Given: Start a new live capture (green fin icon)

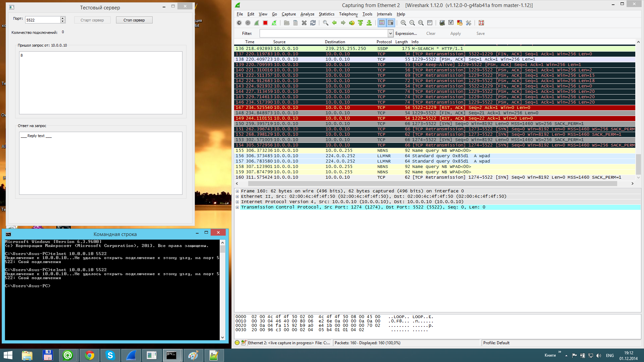Looking at the screenshot, I should click(257, 23).
